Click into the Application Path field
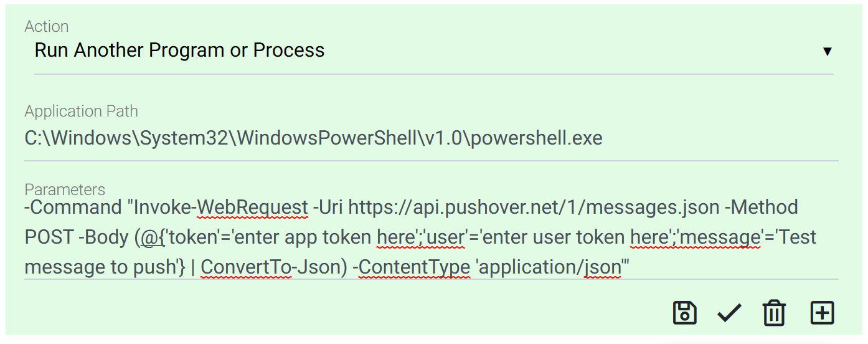This screenshot has height=344, width=868. tap(431, 138)
